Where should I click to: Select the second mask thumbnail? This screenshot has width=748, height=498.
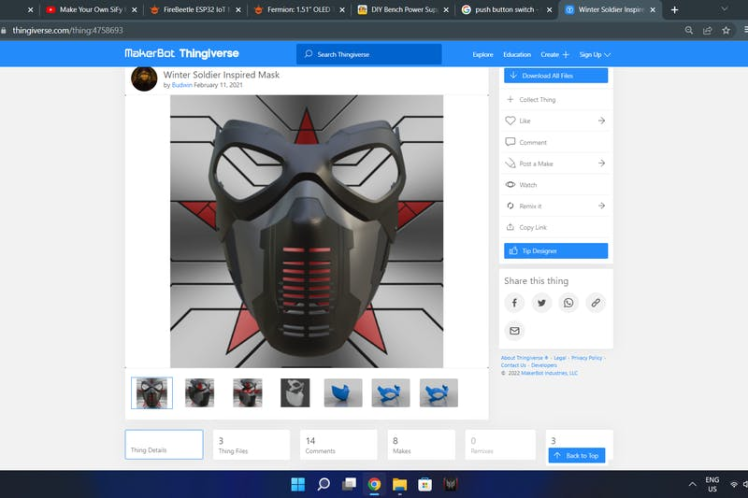pos(199,393)
